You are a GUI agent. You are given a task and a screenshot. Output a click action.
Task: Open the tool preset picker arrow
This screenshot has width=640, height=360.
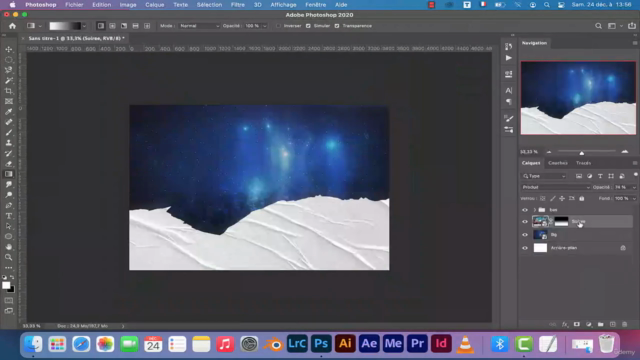click(x=40, y=26)
